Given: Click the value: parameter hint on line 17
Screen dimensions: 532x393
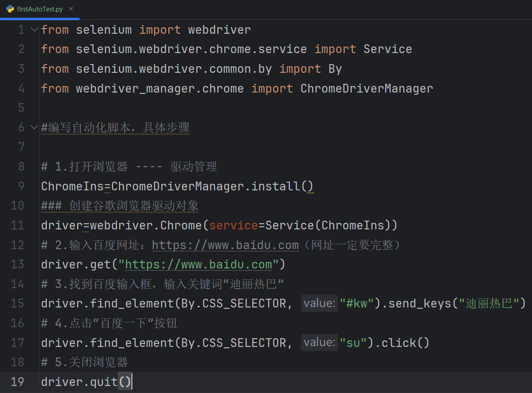Looking at the screenshot, I should (x=319, y=343).
